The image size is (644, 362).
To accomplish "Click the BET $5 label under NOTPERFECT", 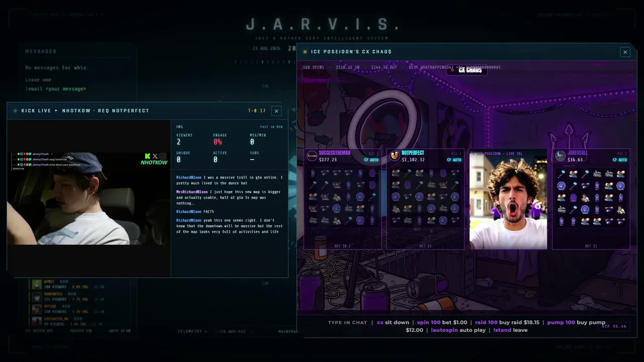I will click(x=426, y=246).
